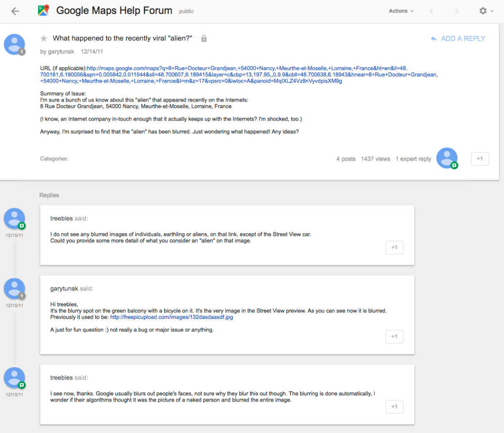The image size is (504, 433).
Task: Go to next topic with right chevron
Action: coord(457,11)
